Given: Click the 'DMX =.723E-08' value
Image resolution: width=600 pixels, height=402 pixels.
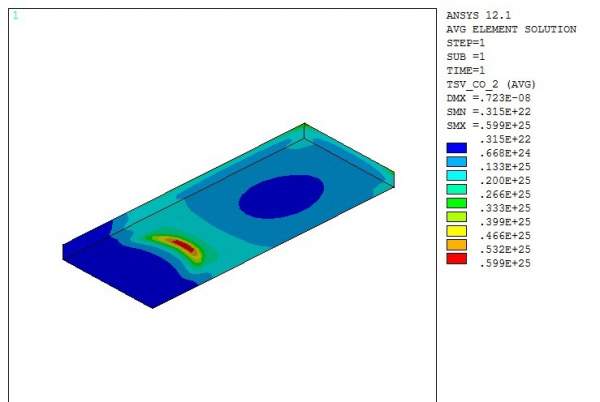Looking at the screenshot, I should (x=489, y=98).
